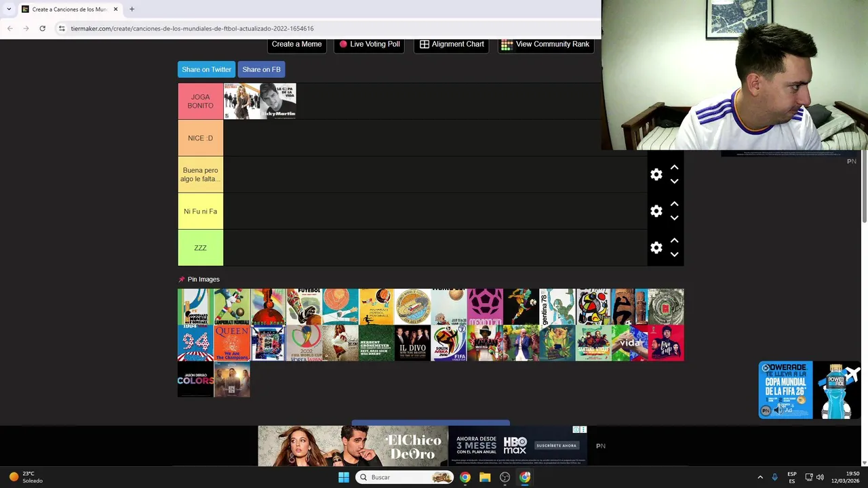Pick the 2002 FIFA World Cup Korea Japan image
This screenshot has width=868, height=488.
click(x=304, y=343)
